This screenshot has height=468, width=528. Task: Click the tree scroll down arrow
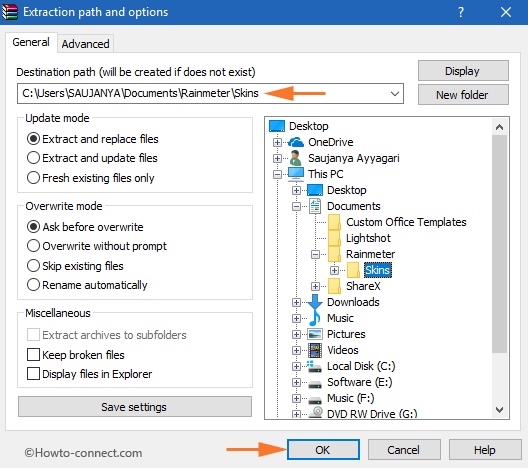point(499,409)
